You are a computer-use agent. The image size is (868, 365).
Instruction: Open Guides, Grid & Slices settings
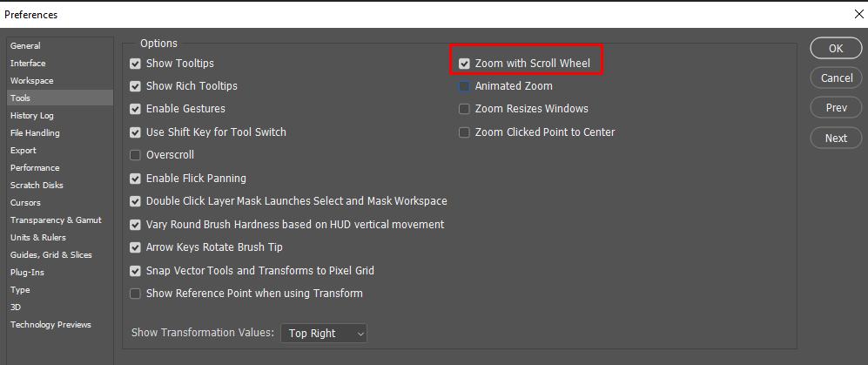[x=50, y=254]
